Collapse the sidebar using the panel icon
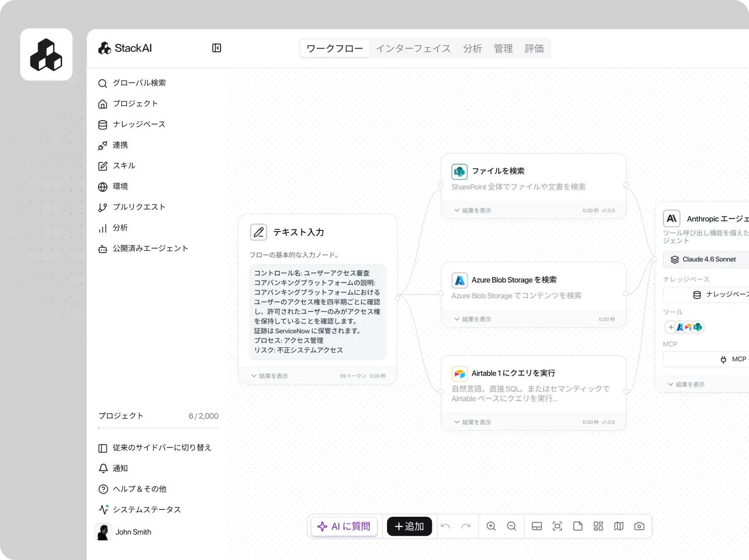 pos(217,48)
